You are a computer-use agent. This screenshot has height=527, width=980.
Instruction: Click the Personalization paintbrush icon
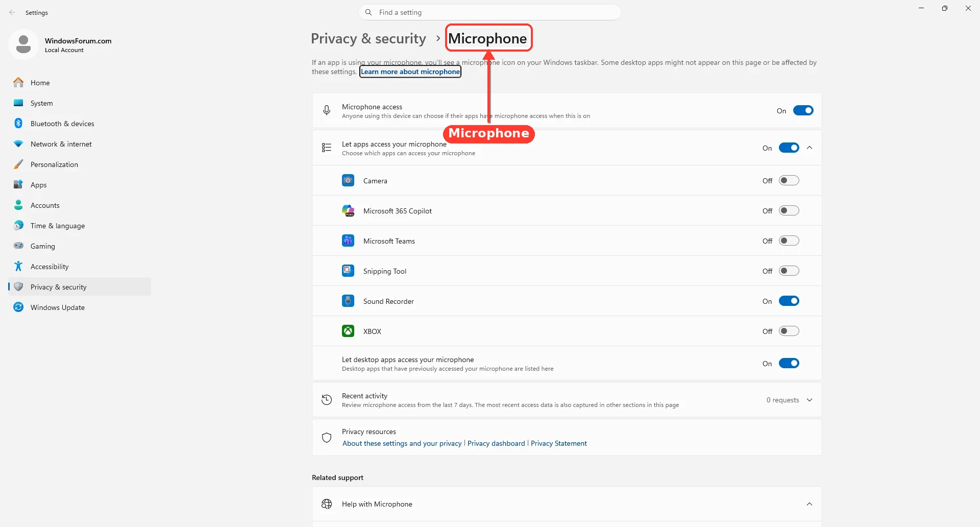18,164
